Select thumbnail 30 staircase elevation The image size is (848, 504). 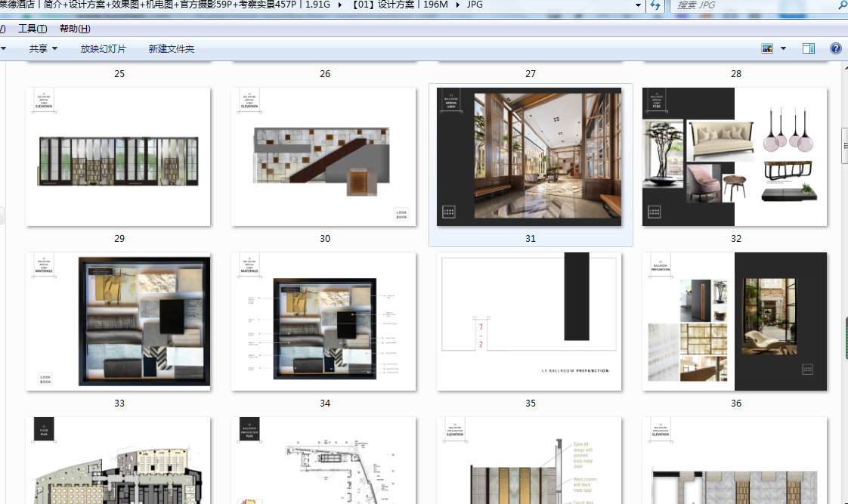(x=323, y=157)
